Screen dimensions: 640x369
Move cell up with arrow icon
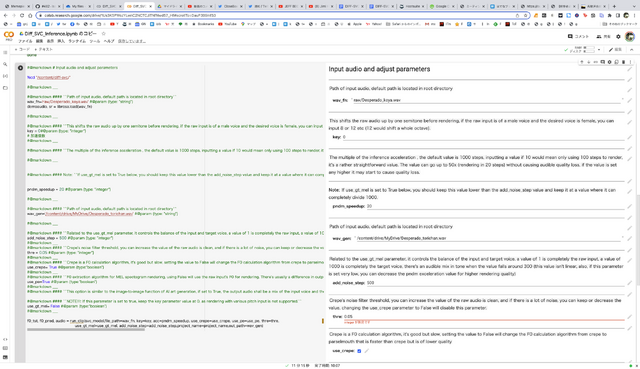tap(582, 62)
